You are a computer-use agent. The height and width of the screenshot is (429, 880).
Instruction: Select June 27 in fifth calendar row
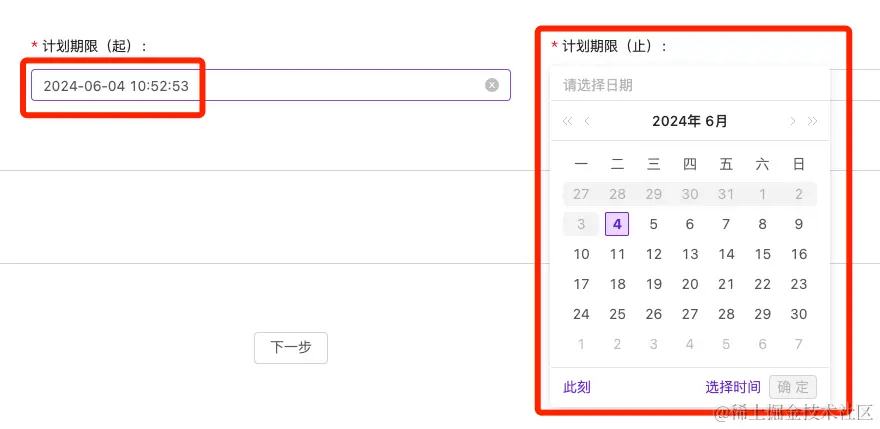(690, 314)
